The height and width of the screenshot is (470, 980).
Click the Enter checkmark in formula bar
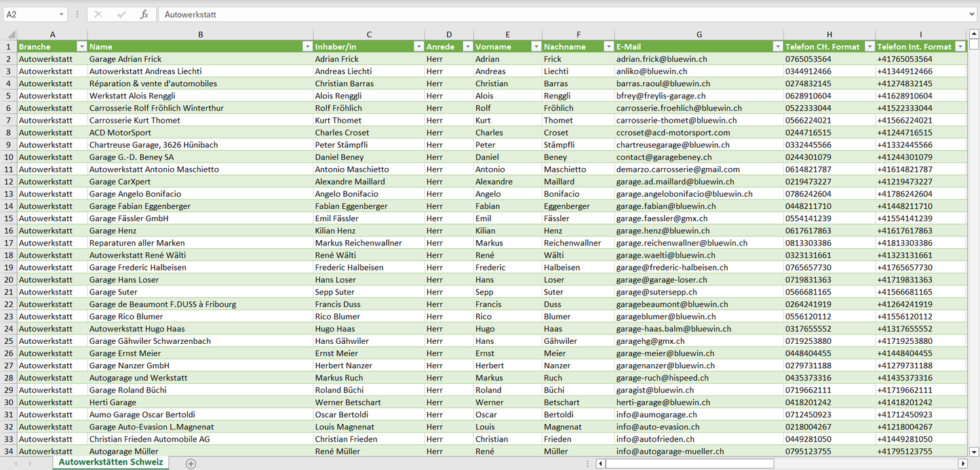click(x=121, y=14)
